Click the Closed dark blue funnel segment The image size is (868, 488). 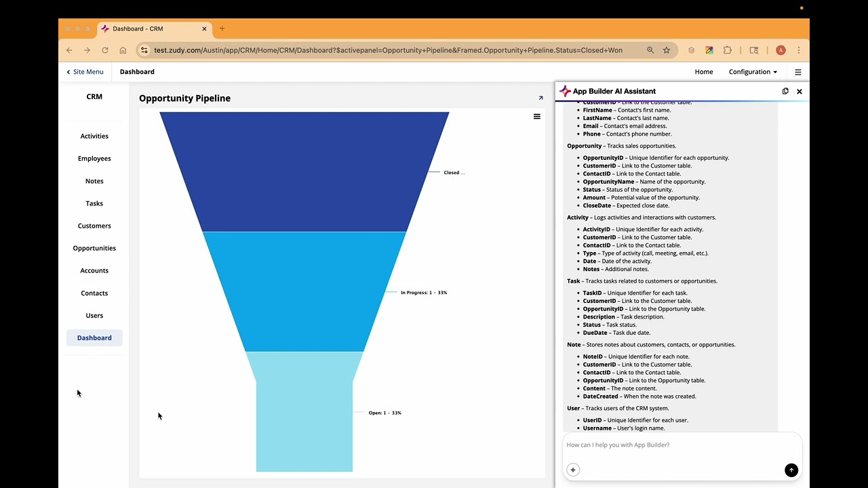[304, 171]
